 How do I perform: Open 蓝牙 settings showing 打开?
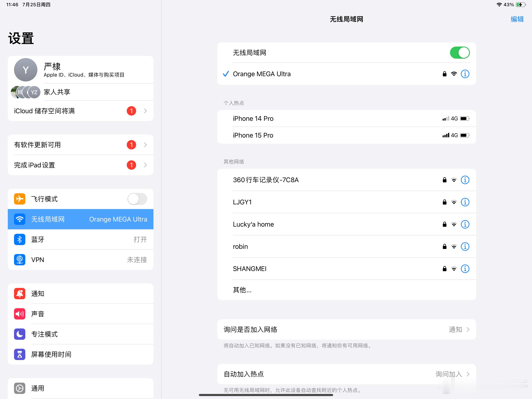[81, 239]
